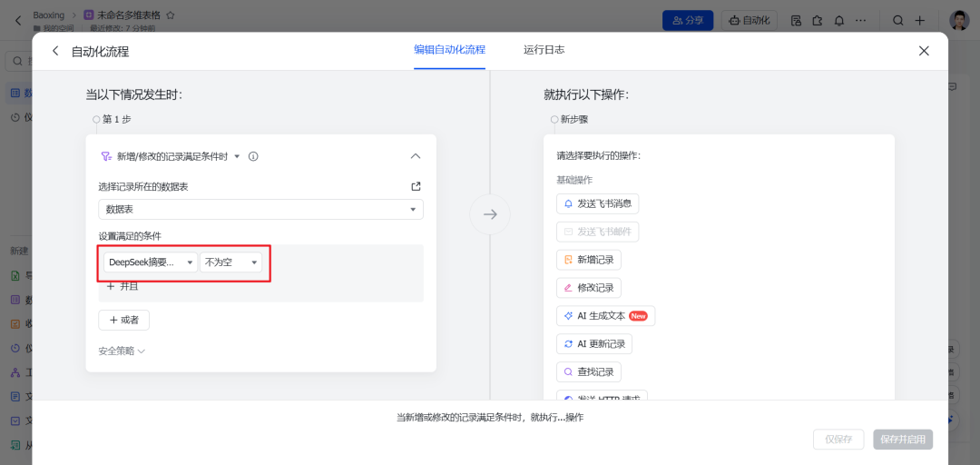Image resolution: width=980 pixels, height=465 pixels.
Task: Select the 编辑自动化流程 tab
Action: 449,49
